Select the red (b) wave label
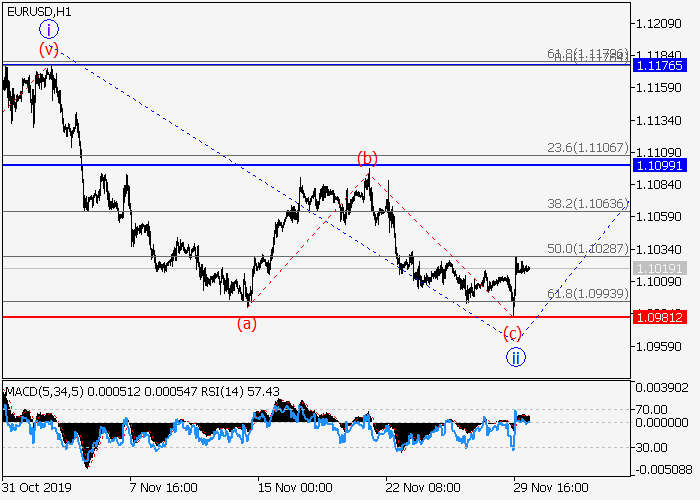The height and width of the screenshot is (500, 700). point(368,158)
